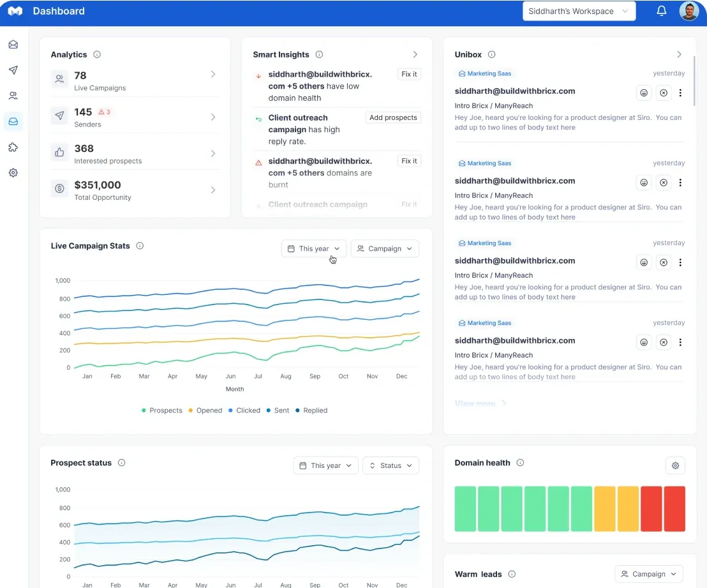This screenshot has width=707, height=588.
Task: Click the first yellow Domain health bar
Action: (604, 509)
